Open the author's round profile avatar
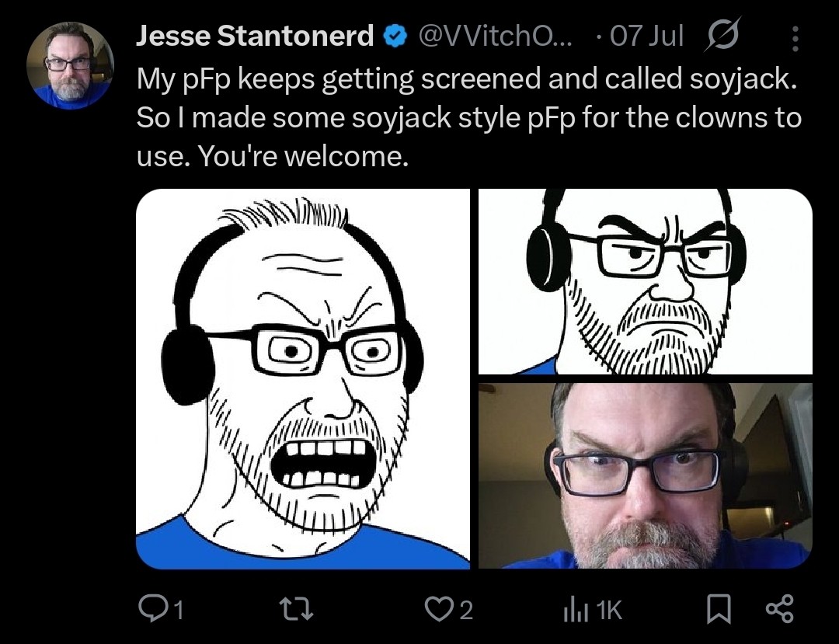The width and height of the screenshot is (839, 644). pos(71,65)
